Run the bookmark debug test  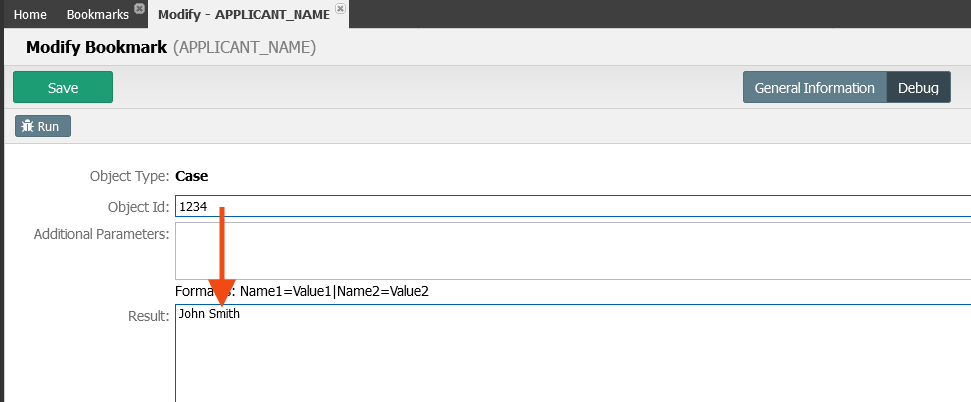coord(43,126)
